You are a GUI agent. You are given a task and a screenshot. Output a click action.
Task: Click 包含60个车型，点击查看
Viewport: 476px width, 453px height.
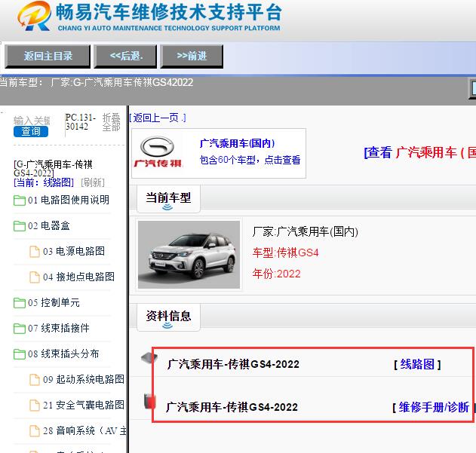click(x=250, y=160)
